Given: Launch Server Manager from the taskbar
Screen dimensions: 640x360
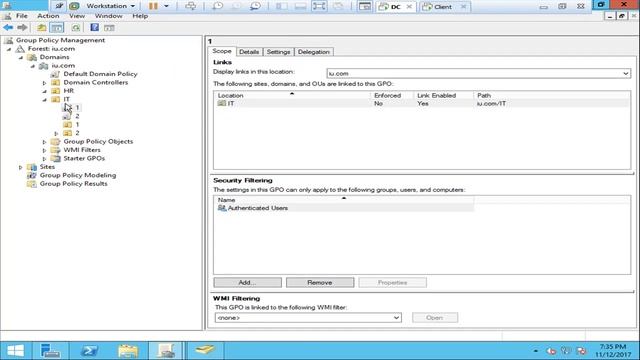Looking at the screenshot, I should tap(51, 351).
